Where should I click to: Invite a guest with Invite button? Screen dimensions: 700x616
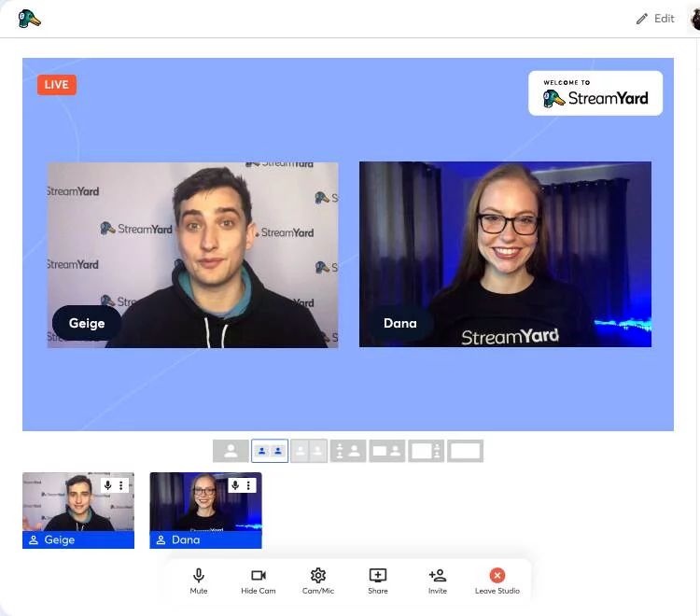click(438, 581)
